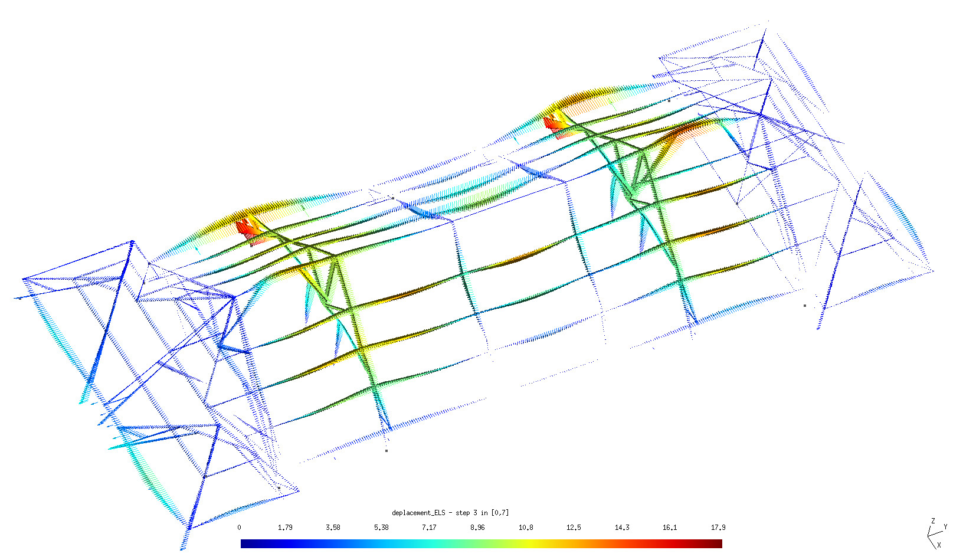
Task: Click the Z axis label on triad
Action: click(933, 521)
